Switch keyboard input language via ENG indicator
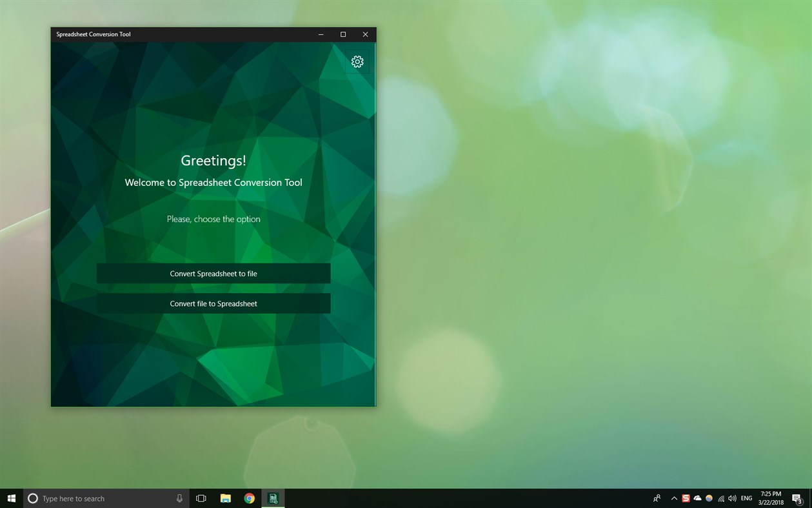 point(746,498)
